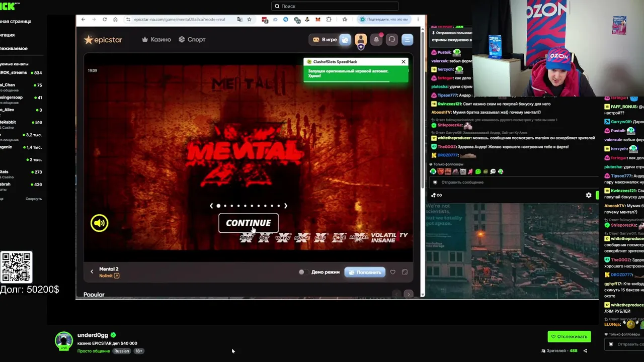Click the browser back arrow
The width and height of the screenshot is (644, 362).
pyautogui.click(x=83, y=20)
